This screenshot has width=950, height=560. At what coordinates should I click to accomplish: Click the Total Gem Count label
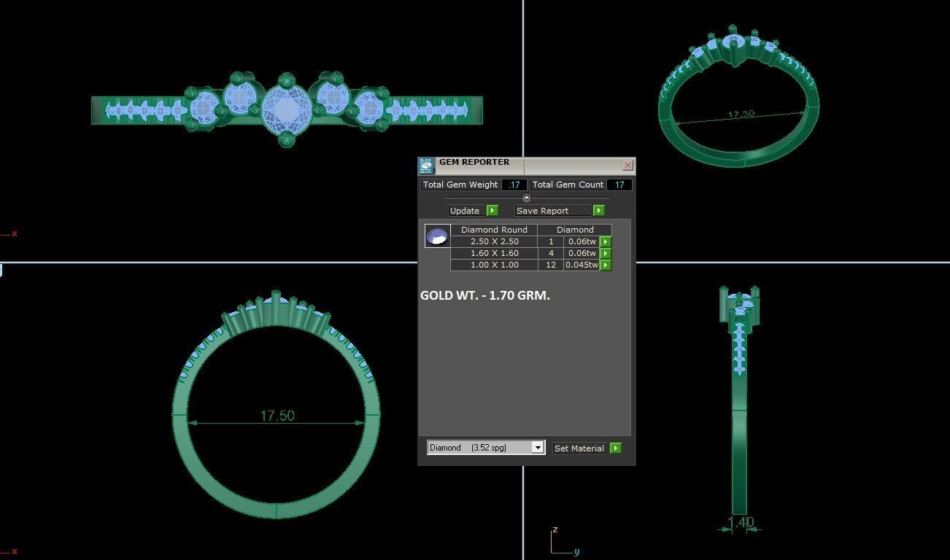tap(568, 185)
